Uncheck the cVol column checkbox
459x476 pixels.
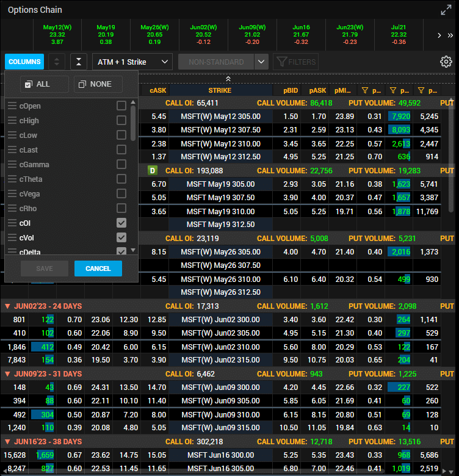(121, 237)
